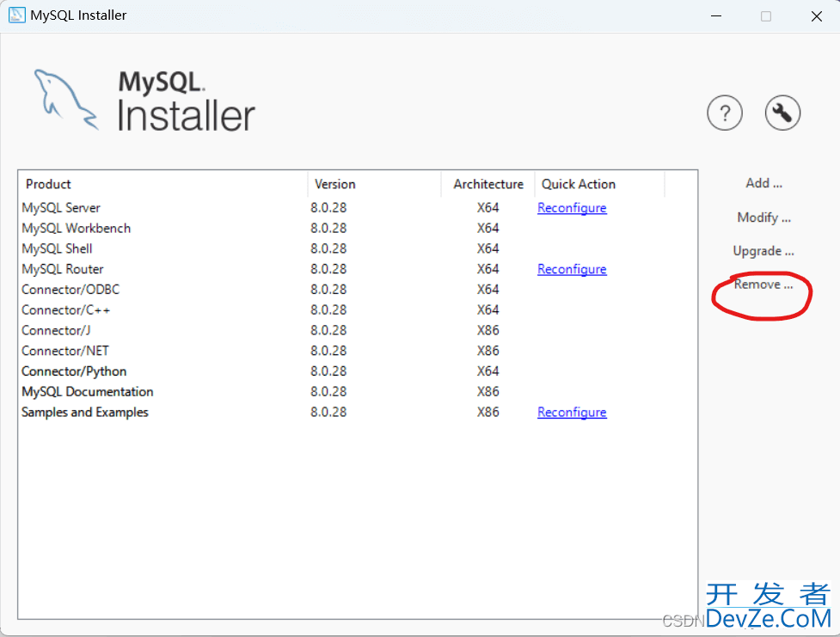Click X64 cell in Connector/ODBC row
840x637 pixels.
[x=488, y=290]
